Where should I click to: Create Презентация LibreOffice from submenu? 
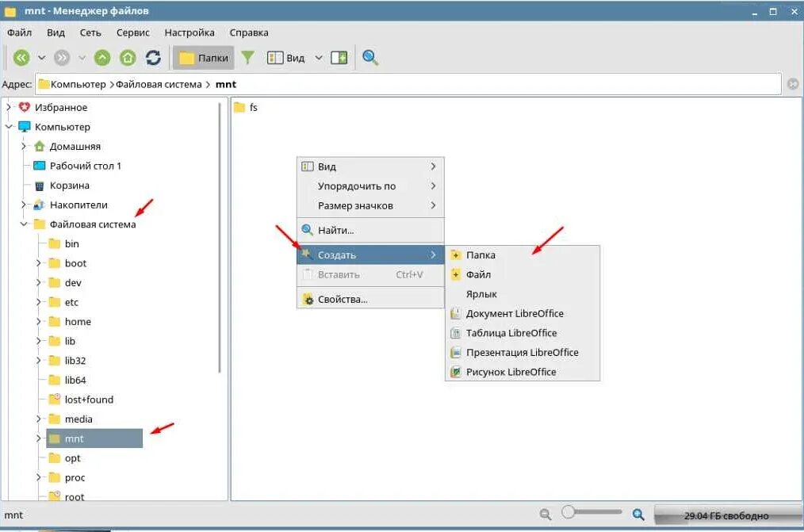[523, 353]
